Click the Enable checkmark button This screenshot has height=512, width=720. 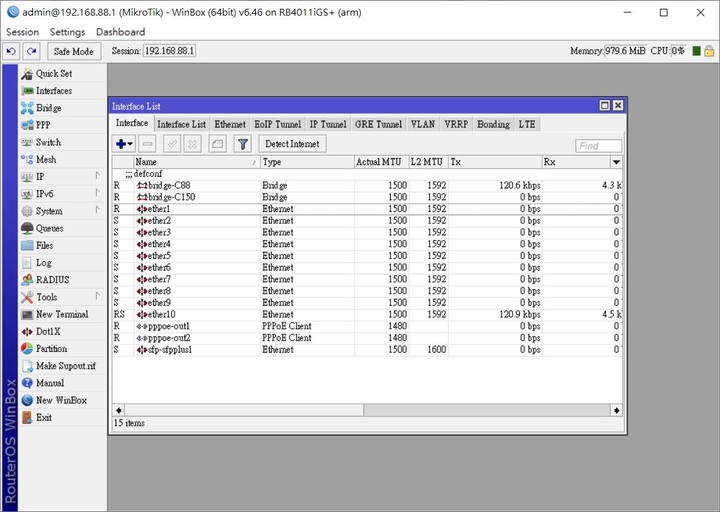pyautogui.click(x=172, y=144)
